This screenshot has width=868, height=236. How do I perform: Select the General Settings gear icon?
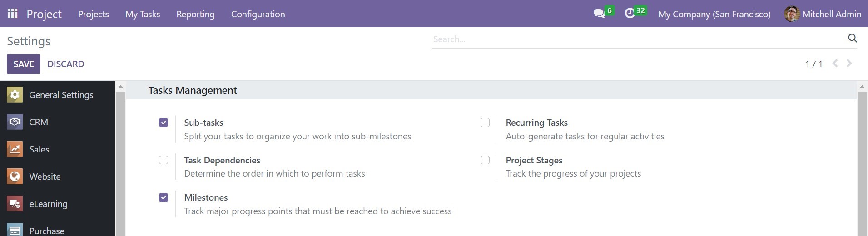click(15, 95)
